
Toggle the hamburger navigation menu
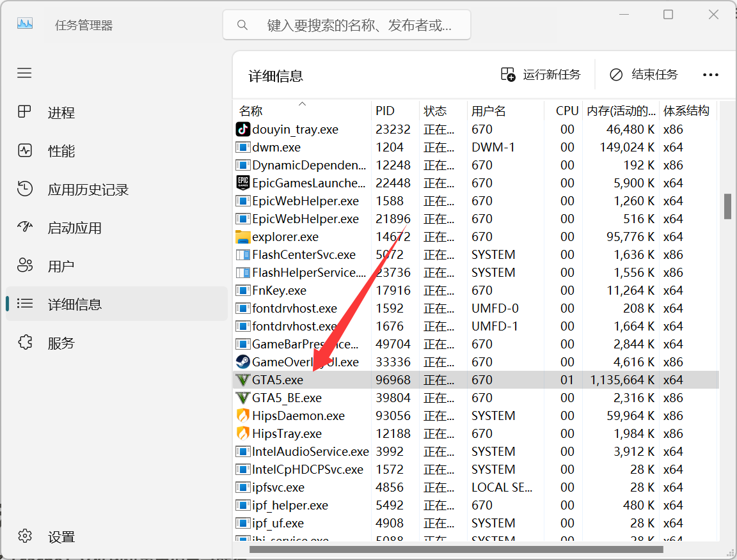pos(24,73)
